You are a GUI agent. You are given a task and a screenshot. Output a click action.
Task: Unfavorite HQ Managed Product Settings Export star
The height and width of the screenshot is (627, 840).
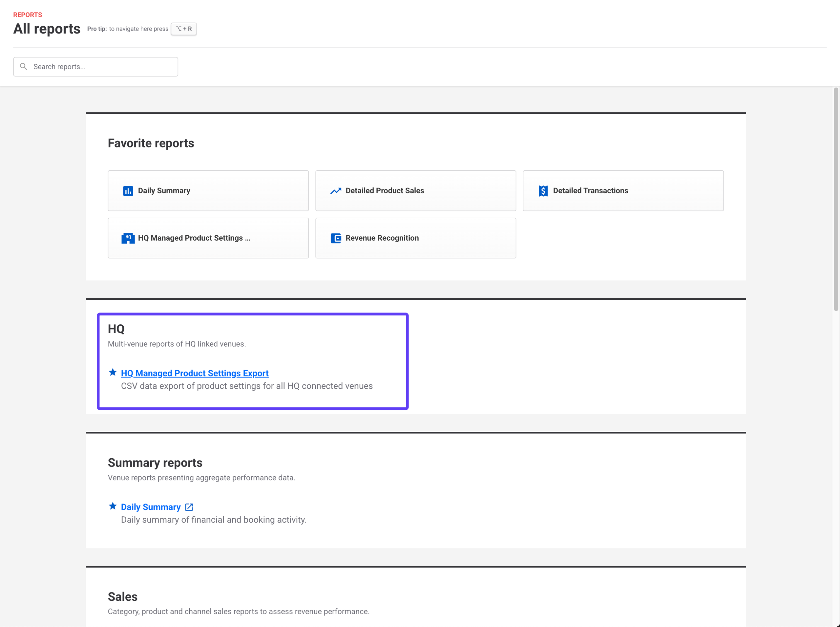pos(113,372)
